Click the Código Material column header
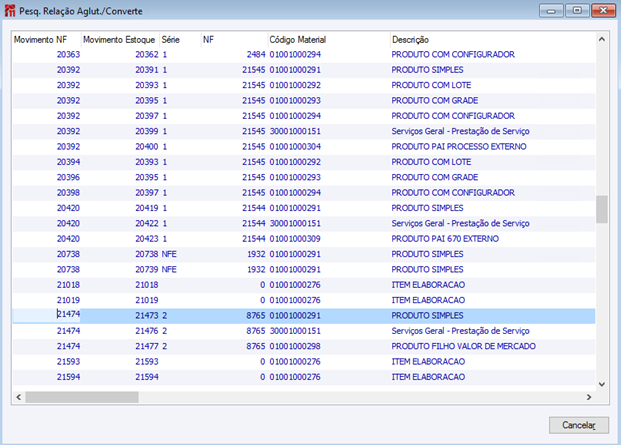This screenshot has height=445, width=621. (329, 40)
